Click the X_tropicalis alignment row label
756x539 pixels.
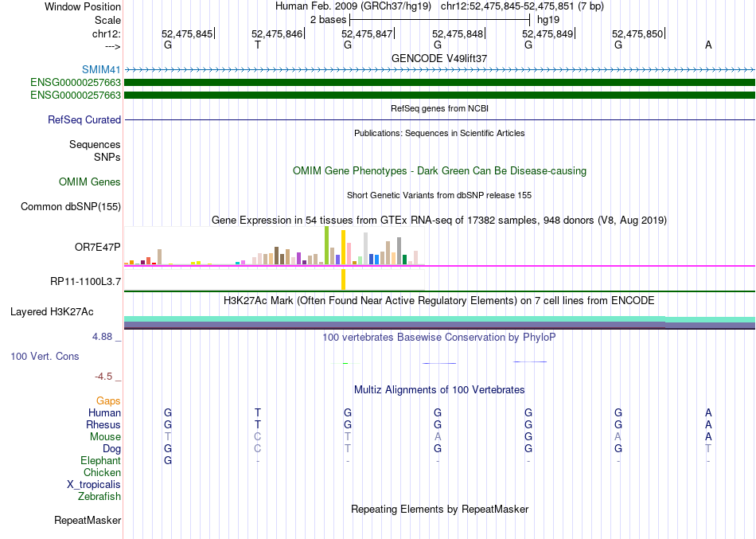point(94,485)
